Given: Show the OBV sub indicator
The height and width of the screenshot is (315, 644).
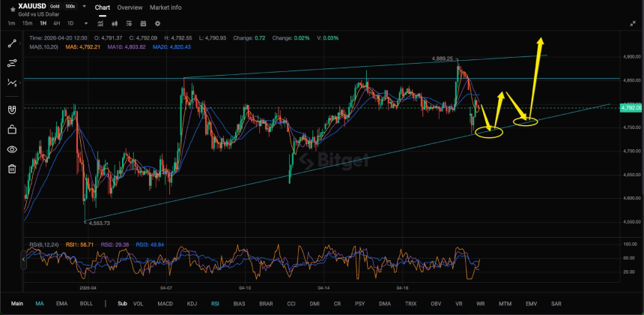Looking at the screenshot, I should [x=436, y=304].
